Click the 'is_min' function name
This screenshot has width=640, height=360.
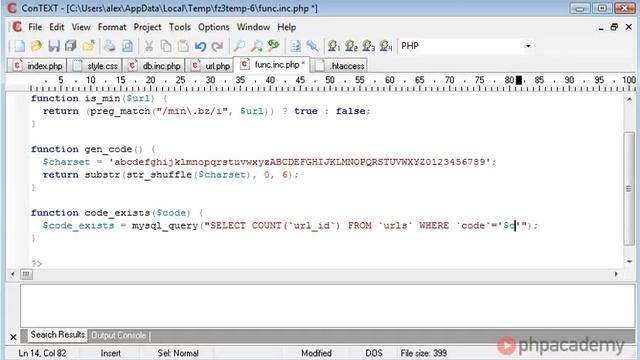(102, 98)
